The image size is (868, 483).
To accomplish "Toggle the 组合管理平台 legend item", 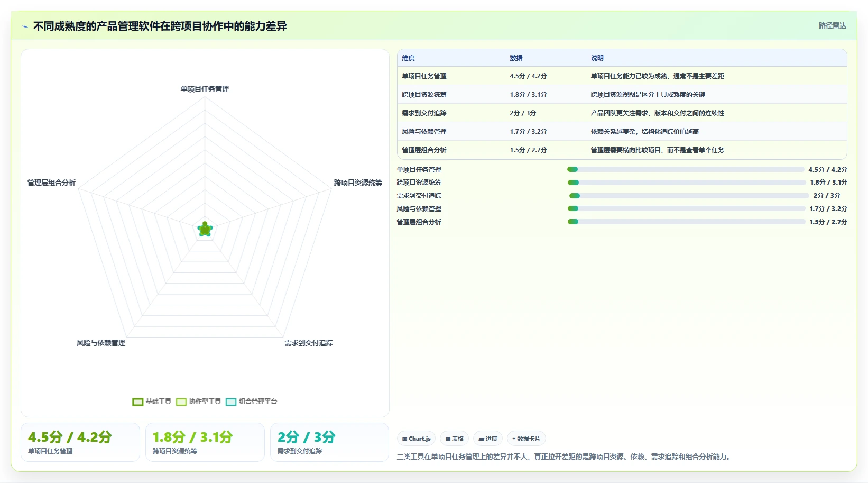I will pyautogui.click(x=251, y=402).
